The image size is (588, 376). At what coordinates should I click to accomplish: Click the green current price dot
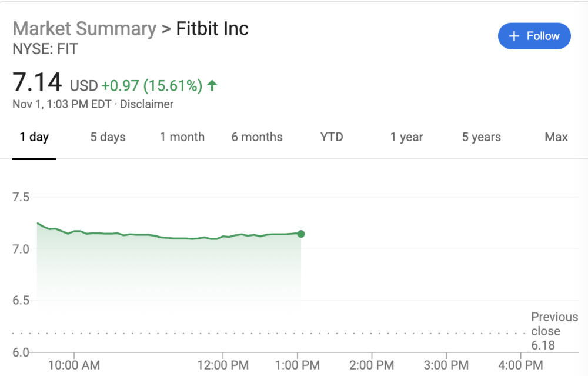300,234
